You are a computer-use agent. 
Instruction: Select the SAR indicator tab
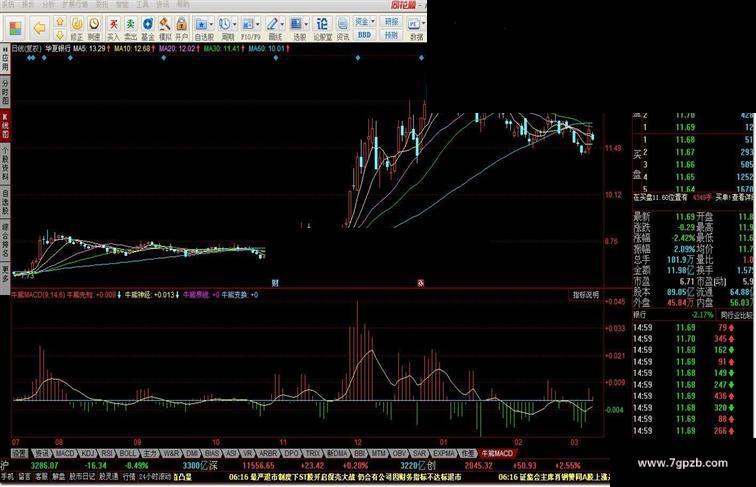[420, 453]
